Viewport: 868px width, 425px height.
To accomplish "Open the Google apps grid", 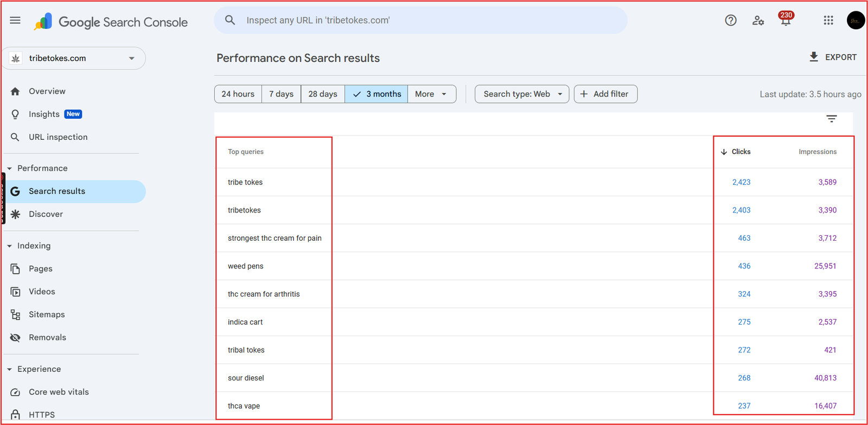I will (828, 20).
